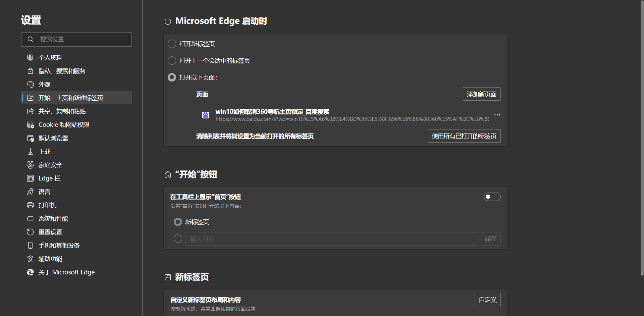Click 自定义新标签页布局和内容 label

coord(205,300)
